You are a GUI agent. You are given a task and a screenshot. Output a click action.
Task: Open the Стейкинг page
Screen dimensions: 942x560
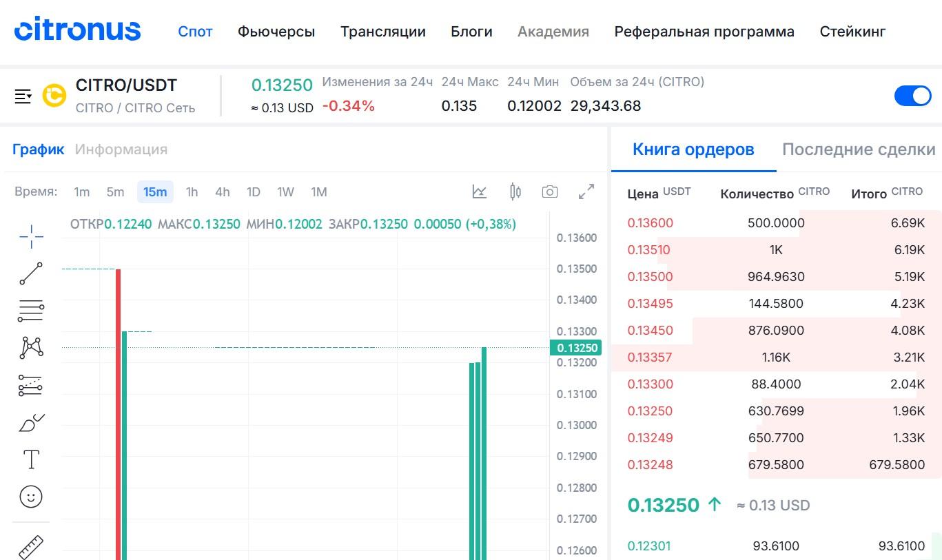[x=852, y=31]
